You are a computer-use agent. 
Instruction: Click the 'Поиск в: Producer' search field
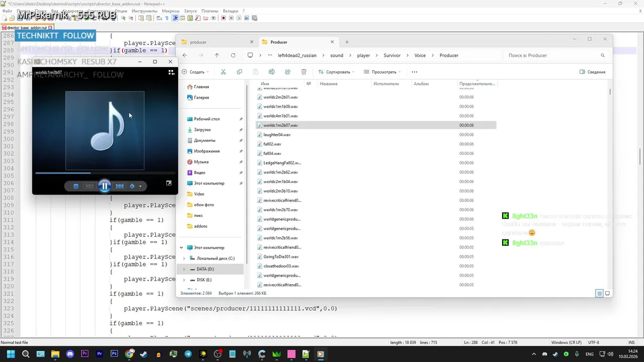[556, 55]
